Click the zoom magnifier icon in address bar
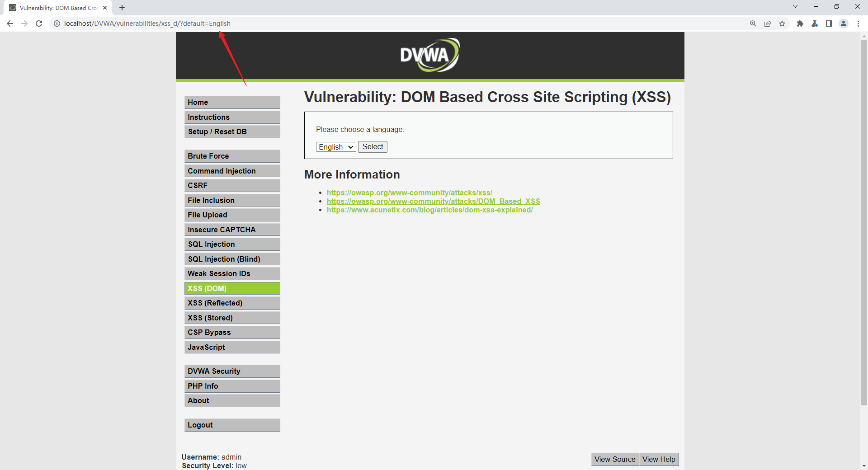This screenshot has height=470, width=868. click(x=753, y=23)
